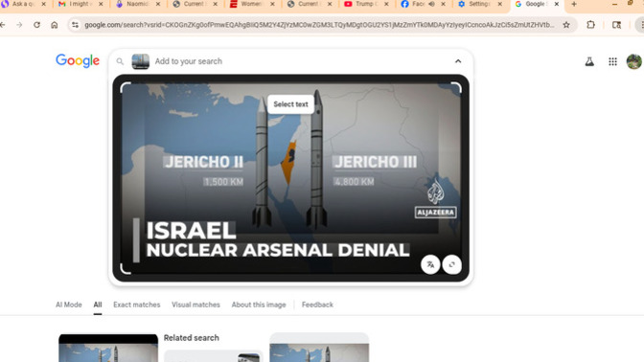The image size is (644, 362).
Task: Collapse image panel with the chevron
Action: (458, 61)
